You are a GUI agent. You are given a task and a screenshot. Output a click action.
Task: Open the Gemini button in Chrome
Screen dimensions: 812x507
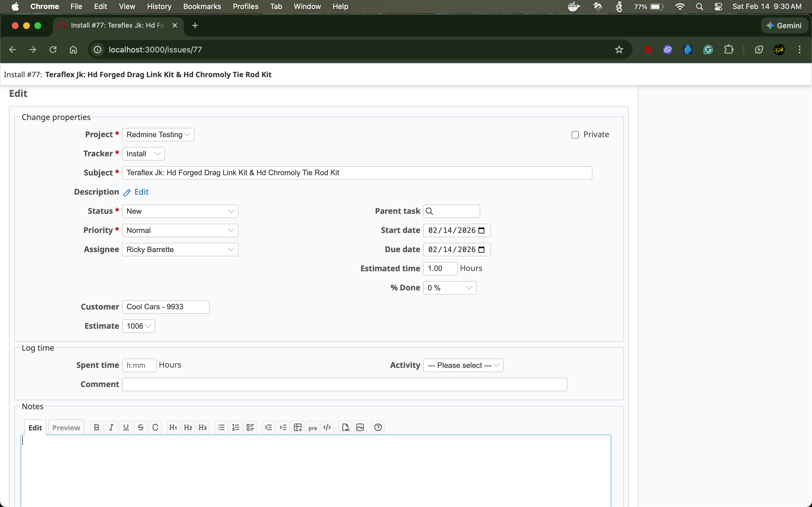tap(784, 25)
